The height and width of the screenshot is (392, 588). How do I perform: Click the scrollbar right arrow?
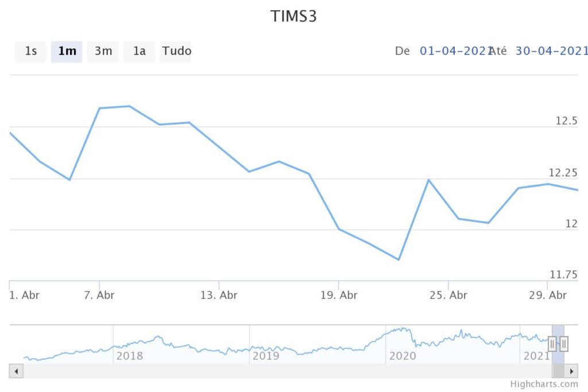point(571,371)
